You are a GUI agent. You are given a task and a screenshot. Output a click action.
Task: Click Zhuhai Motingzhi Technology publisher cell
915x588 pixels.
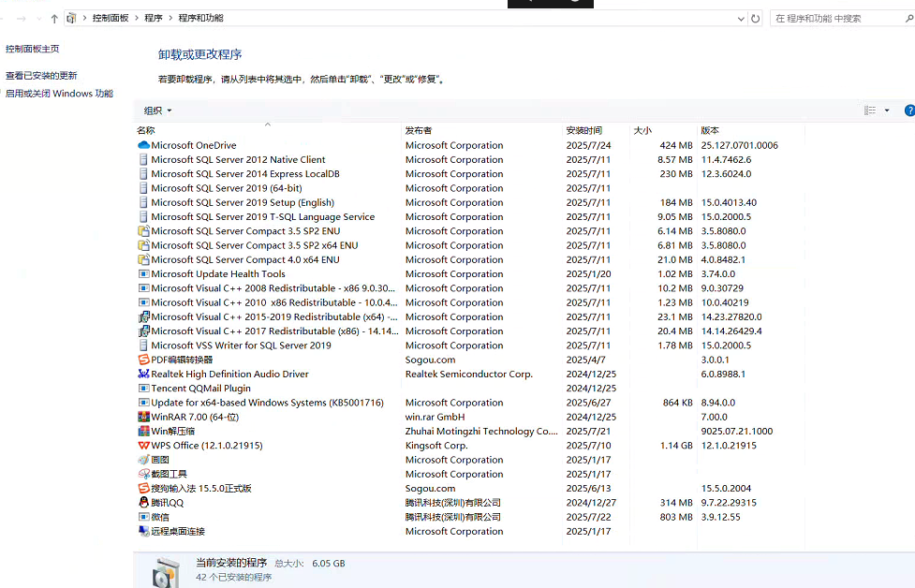point(481,431)
